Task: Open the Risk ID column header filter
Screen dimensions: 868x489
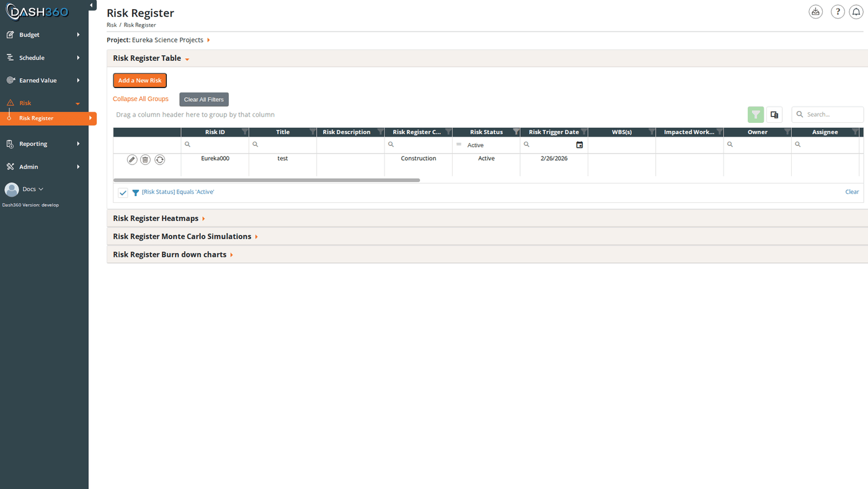Action: point(245,132)
